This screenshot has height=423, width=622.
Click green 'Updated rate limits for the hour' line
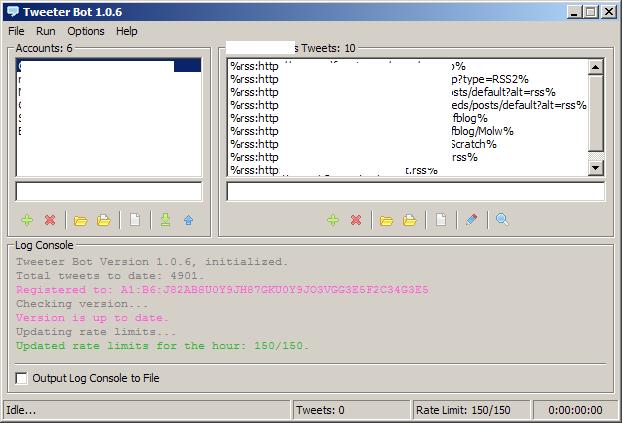(x=162, y=346)
